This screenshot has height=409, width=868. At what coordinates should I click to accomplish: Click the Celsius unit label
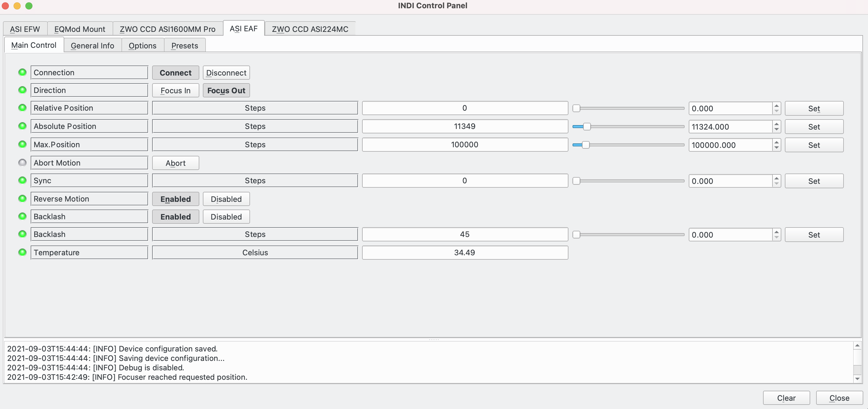(255, 253)
